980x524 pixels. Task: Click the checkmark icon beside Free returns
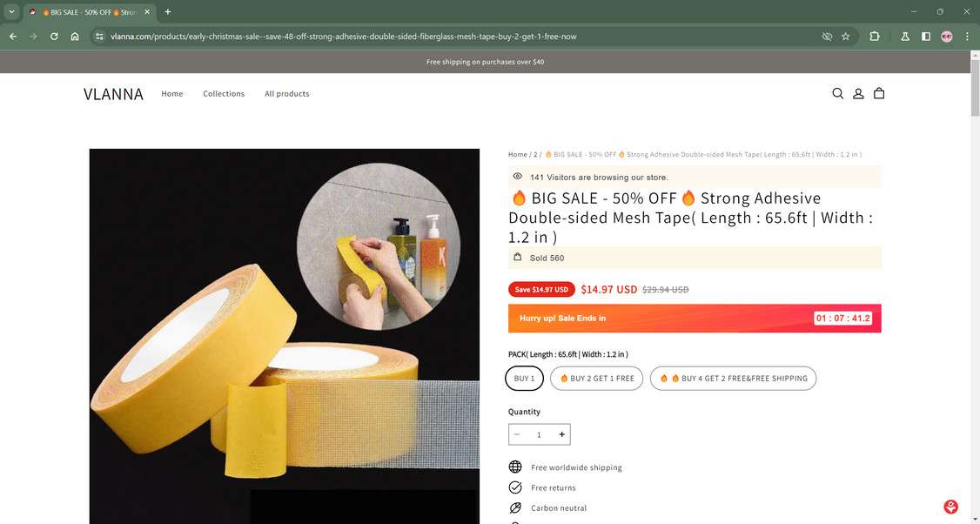tap(515, 487)
